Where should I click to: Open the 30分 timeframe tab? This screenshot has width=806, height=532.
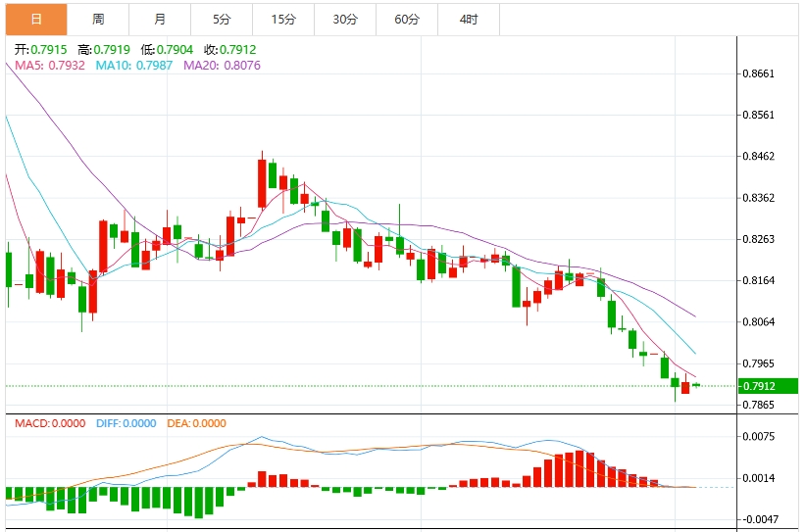pyautogui.click(x=345, y=20)
